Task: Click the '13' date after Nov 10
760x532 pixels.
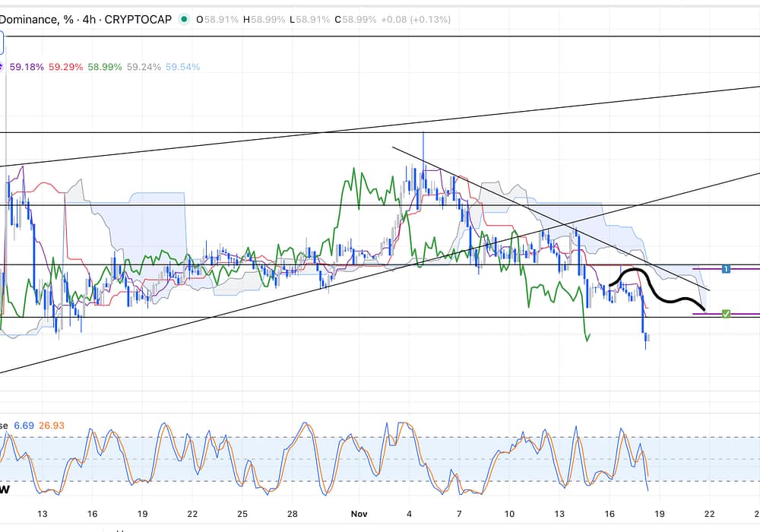Action: (x=559, y=514)
